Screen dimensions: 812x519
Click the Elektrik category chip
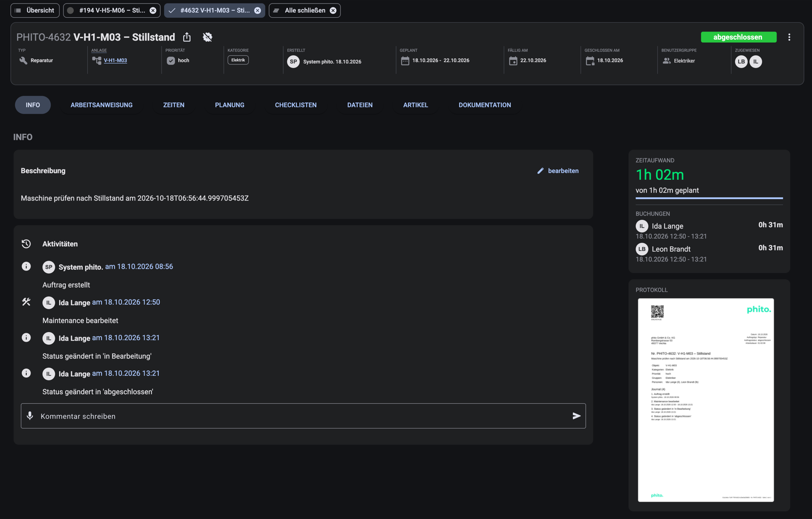coord(238,60)
